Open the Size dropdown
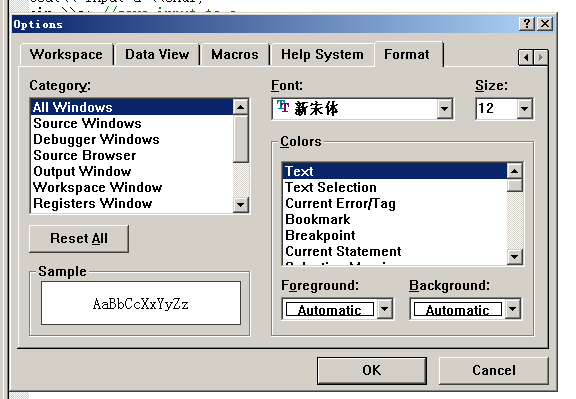Screen dimensions: 576x399 524,109
